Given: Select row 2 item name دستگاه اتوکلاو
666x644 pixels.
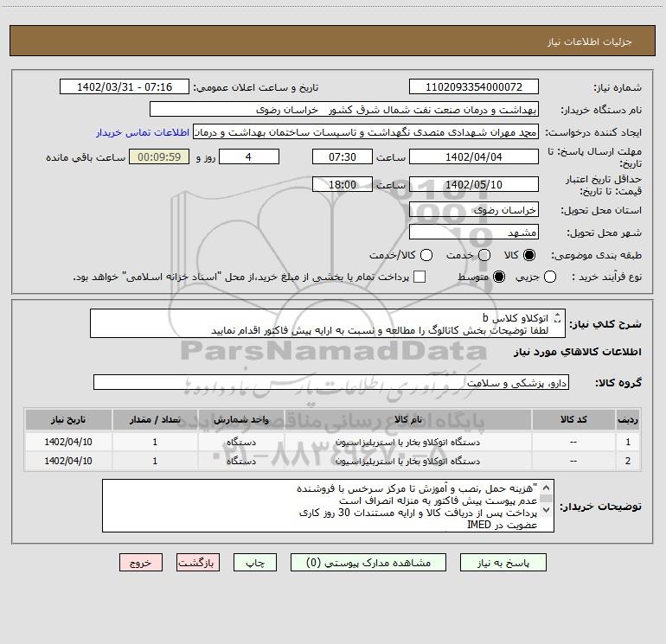Looking at the screenshot, I should tap(407, 461).
